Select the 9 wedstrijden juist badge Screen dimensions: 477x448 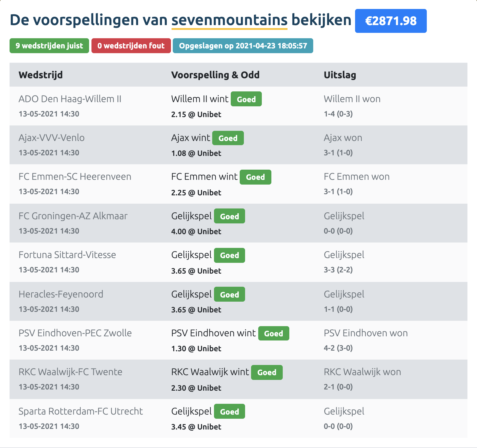(49, 46)
